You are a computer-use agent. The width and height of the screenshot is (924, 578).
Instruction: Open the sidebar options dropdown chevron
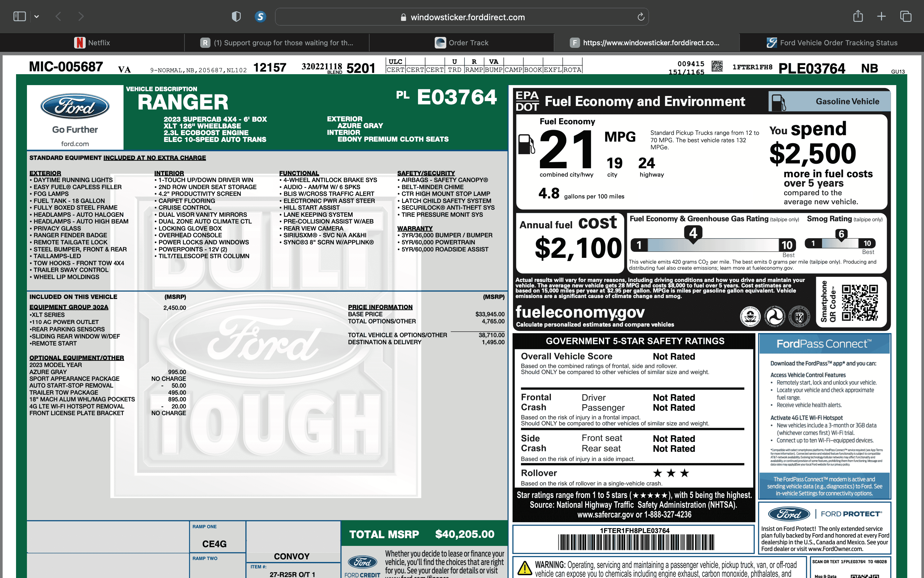37,16
